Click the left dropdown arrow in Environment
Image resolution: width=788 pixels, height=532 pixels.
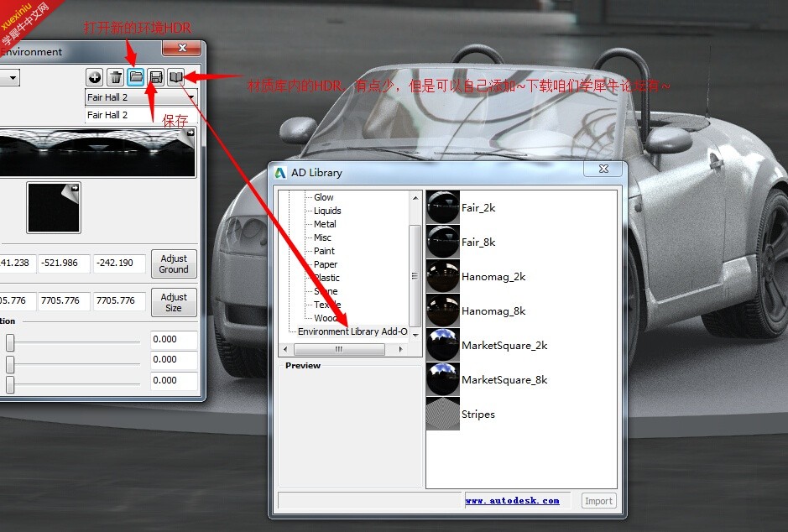12,78
